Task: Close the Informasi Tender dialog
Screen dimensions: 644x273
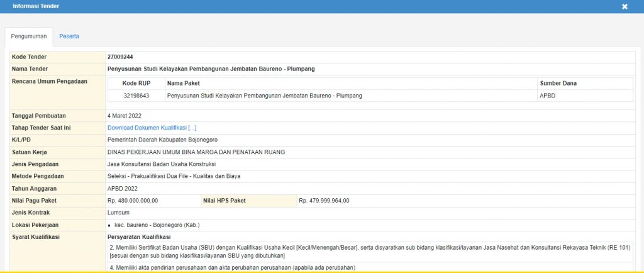Action: click(625, 6)
